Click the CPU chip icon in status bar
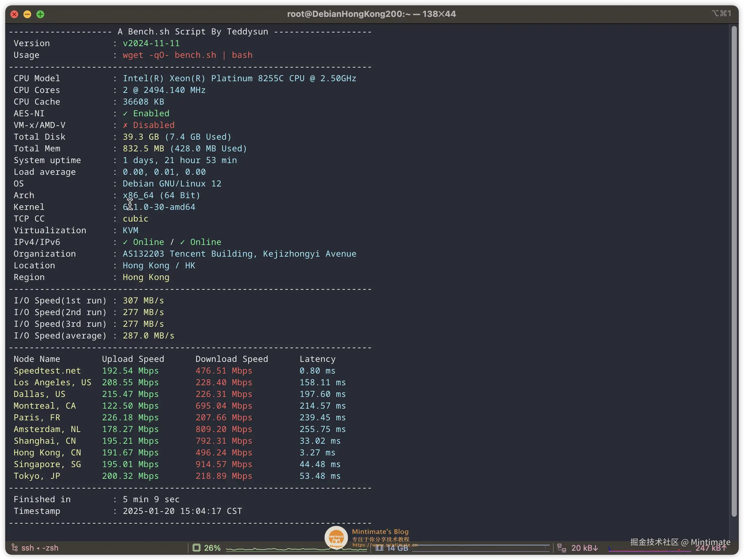 coord(196,548)
